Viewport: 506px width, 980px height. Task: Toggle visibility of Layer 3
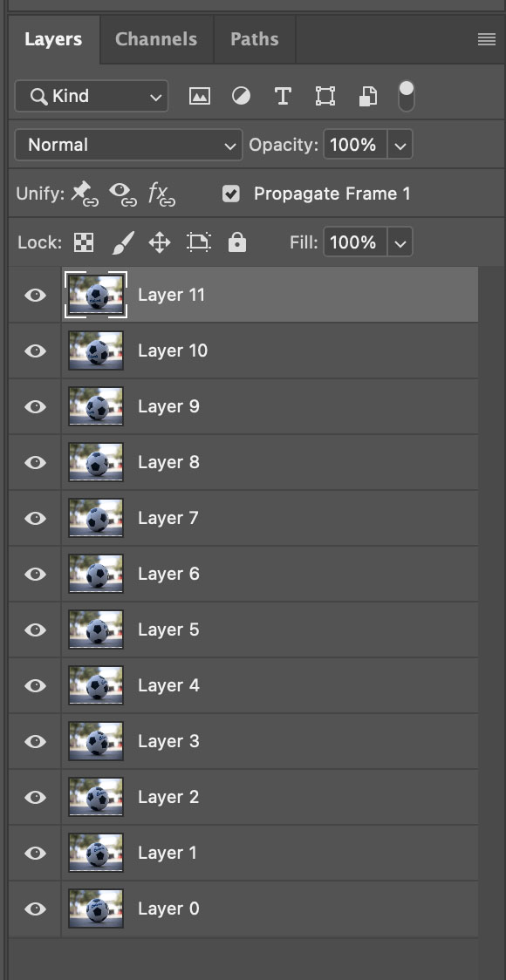point(35,741)
